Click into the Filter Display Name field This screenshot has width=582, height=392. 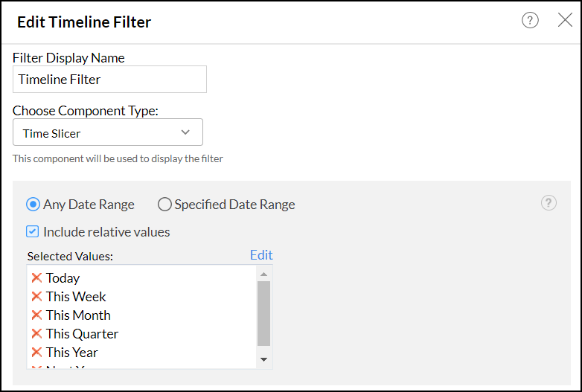[109, 80]
